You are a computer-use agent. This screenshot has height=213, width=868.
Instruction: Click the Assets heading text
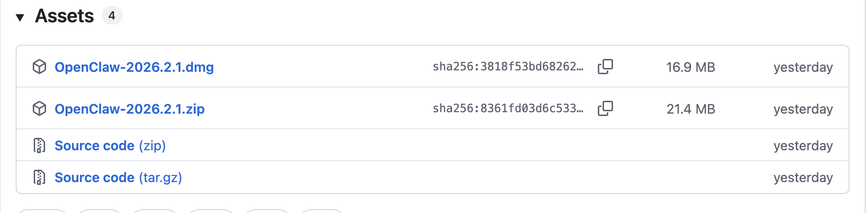pos(65,16)
